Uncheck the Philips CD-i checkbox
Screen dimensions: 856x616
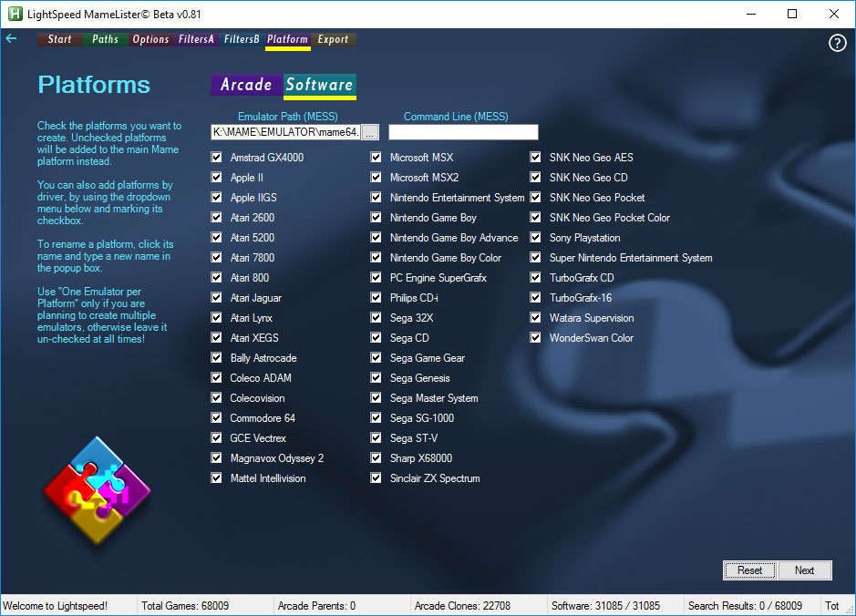pyautogui.click(x=376, y=297)
